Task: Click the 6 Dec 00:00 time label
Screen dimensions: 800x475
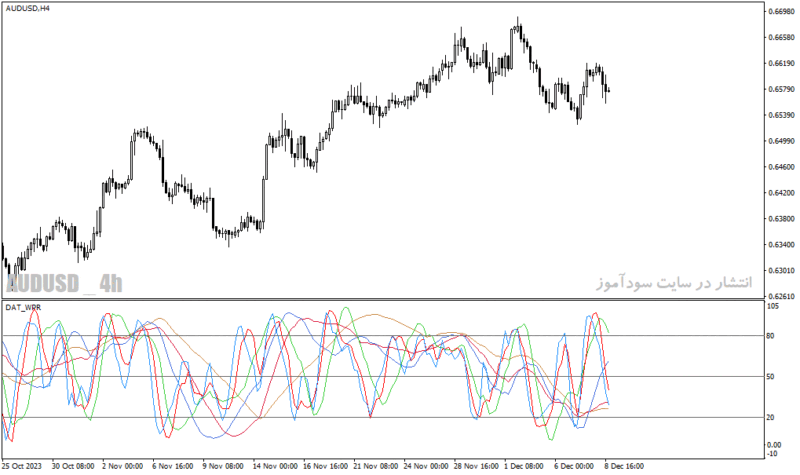Action: (574, 466)
